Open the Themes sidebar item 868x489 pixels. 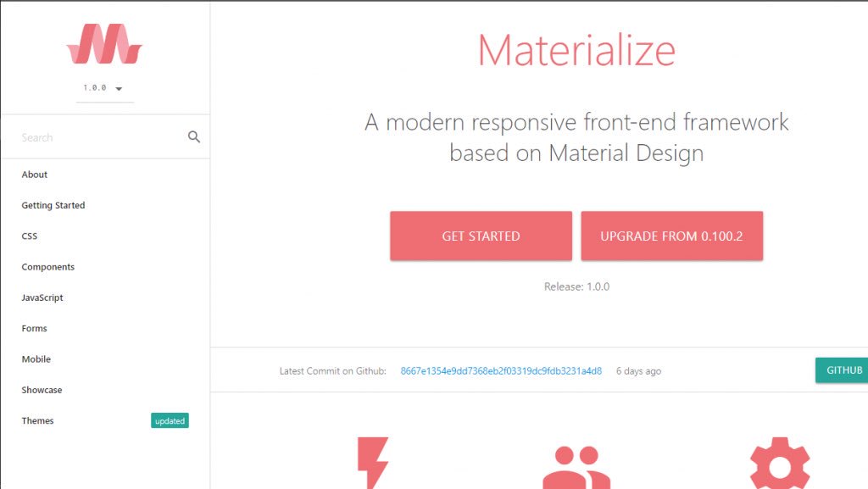[x=37, y=420]
